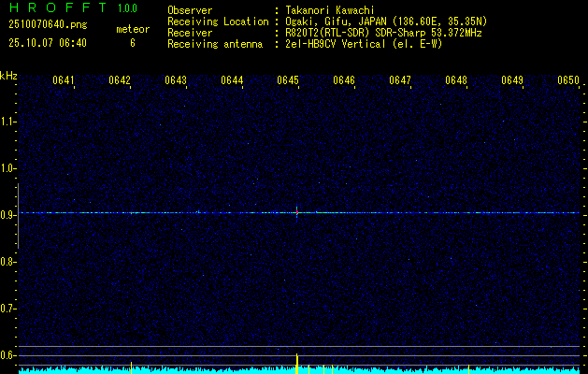Viewport: 588px width, 374px height.
Task: Click the 0.7 frequency axis label
Action: (7, 309)
